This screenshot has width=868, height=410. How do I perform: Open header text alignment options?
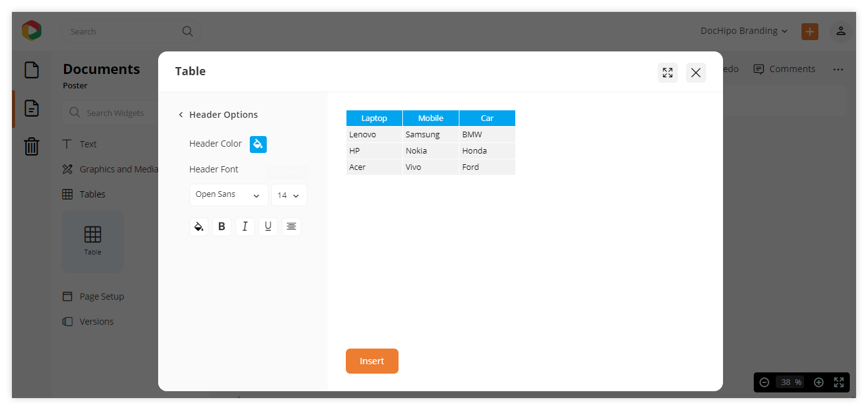pos(291,227)
